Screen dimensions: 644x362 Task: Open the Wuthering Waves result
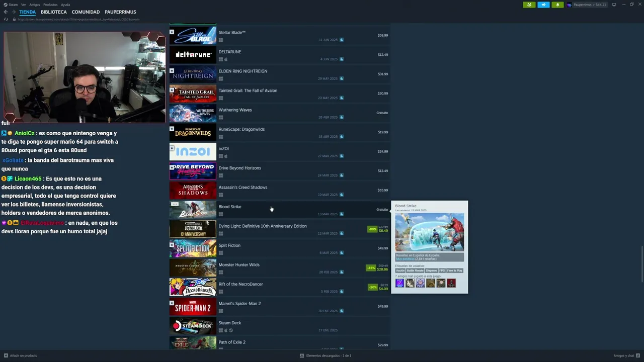coord(279,113)
